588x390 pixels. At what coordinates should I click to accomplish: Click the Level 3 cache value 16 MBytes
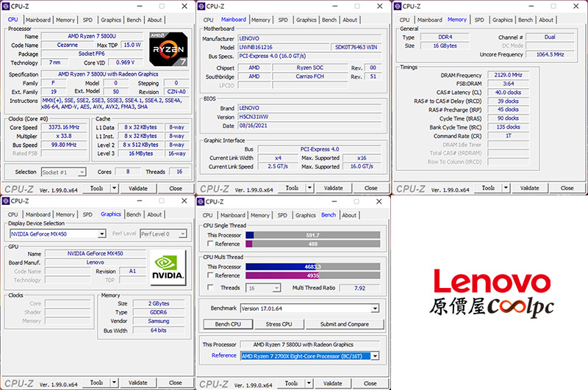[141, 154]
